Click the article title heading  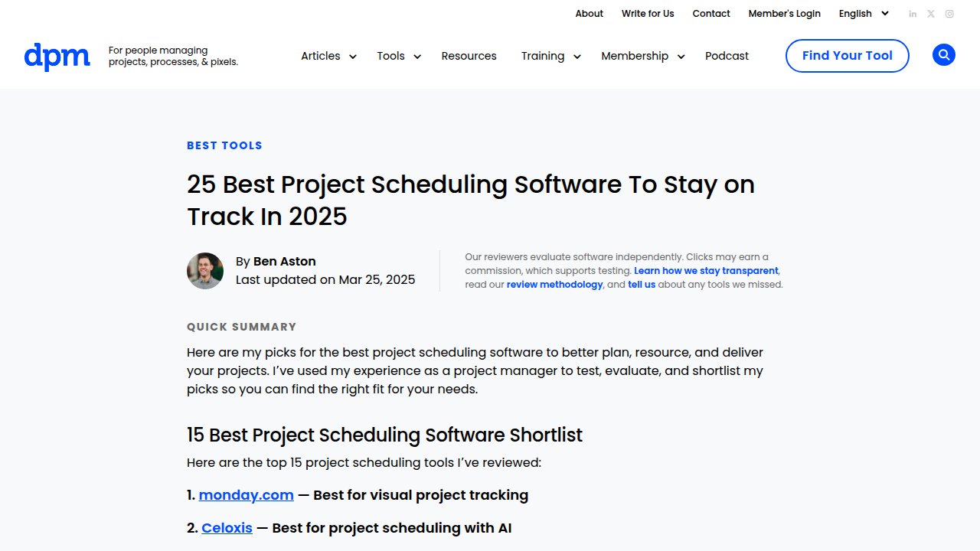pyautogui.click(x=471, y=201)
